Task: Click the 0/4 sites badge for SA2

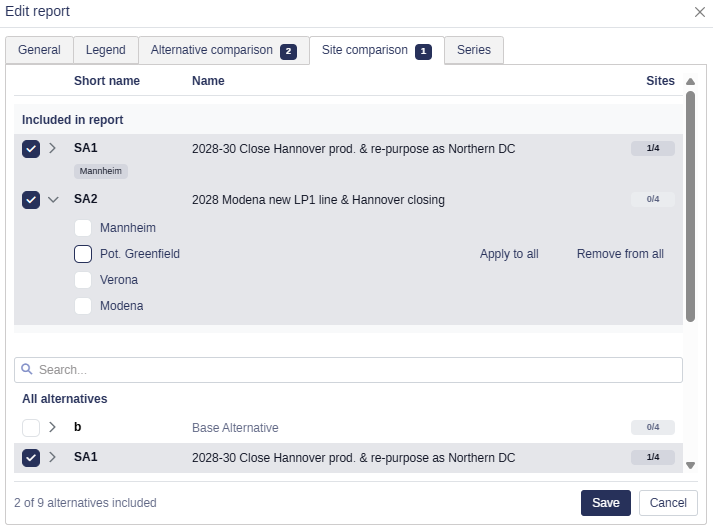Action: (653, 199)
